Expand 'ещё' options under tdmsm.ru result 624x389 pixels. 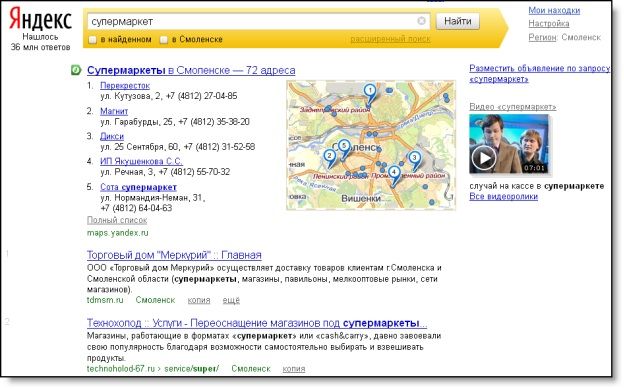tap(231, 300)
